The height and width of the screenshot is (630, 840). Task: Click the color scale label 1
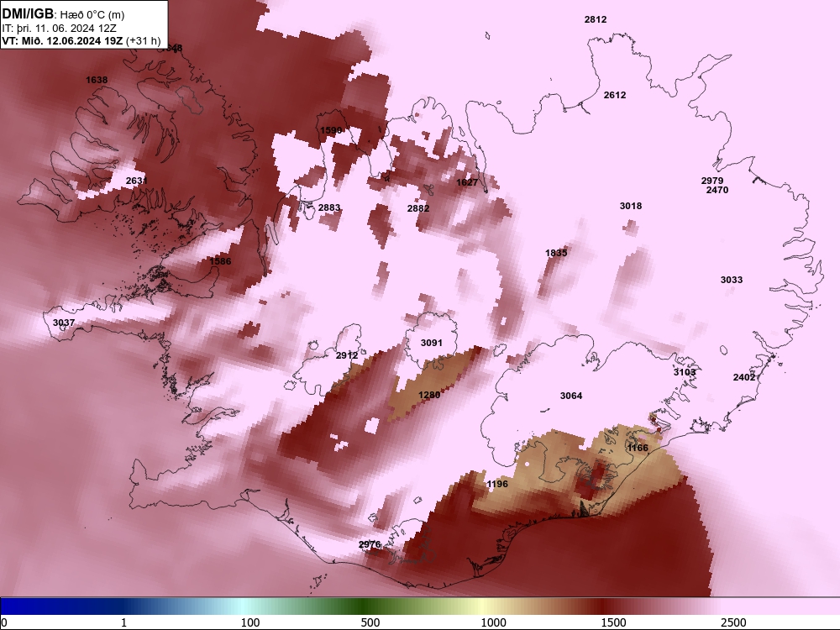(124, 622)
